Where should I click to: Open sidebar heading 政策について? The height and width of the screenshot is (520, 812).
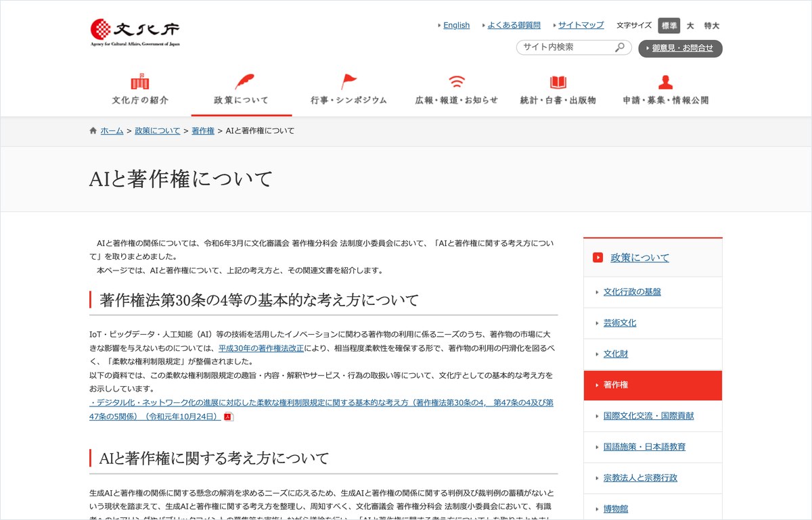639,258
